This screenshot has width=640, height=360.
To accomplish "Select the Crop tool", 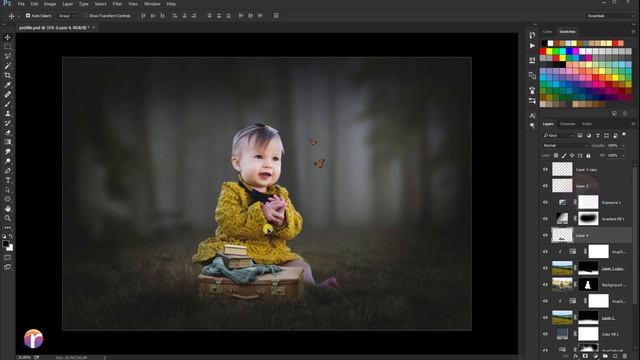I will click(8, 75).
